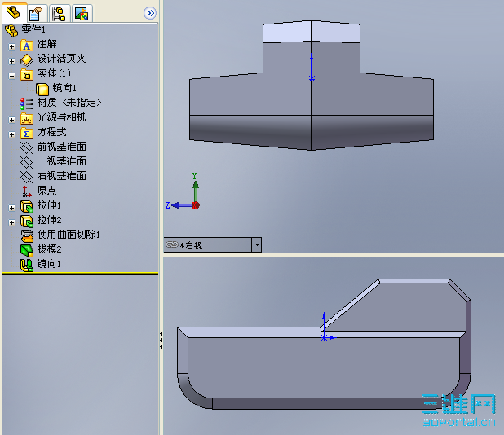Select the 光源与相机 label
The width and height of the screenshot is (504, 435).
click(61, 117)
